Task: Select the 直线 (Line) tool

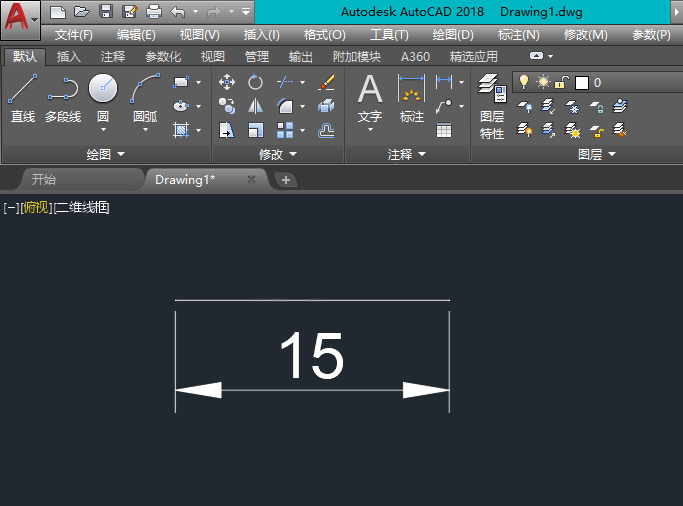Action: (x=22, y=98)
